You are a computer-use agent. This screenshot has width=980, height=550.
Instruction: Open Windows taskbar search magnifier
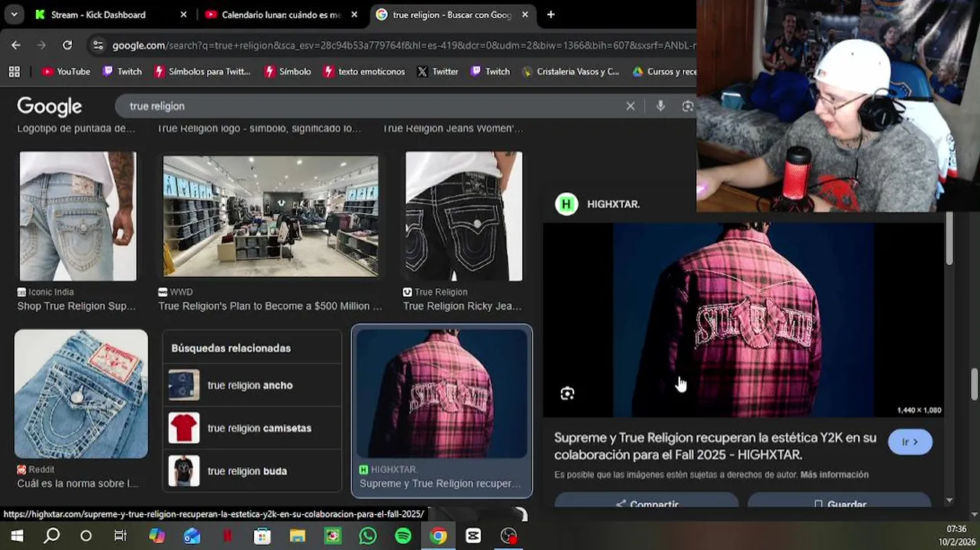point(52,536)
